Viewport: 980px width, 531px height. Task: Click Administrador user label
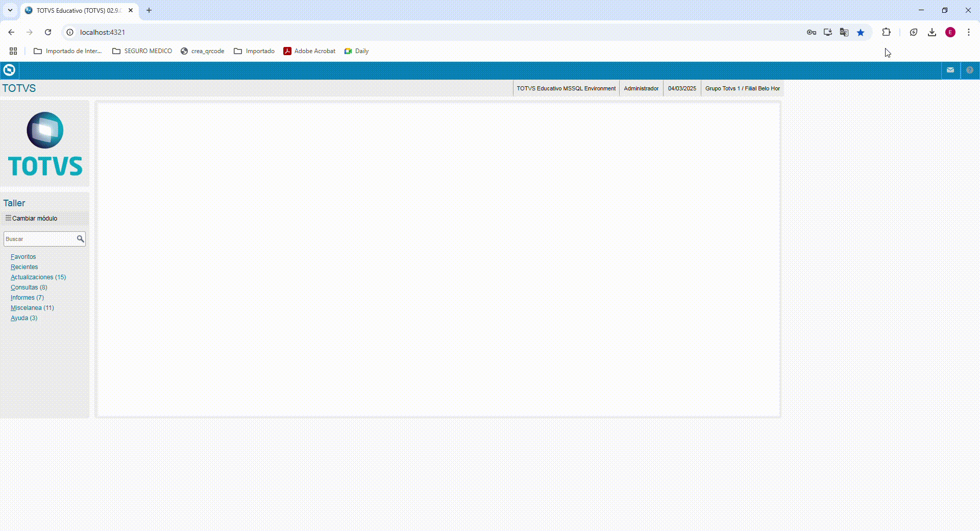(x=641, y=88)
